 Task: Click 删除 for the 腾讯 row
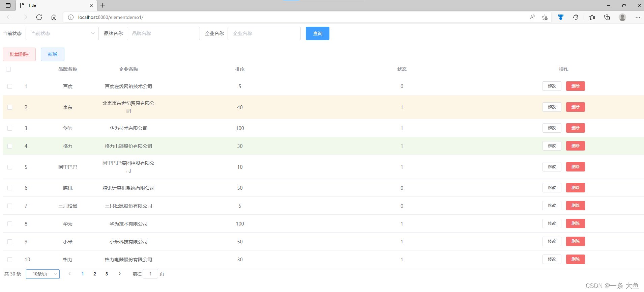click(576, 188)
